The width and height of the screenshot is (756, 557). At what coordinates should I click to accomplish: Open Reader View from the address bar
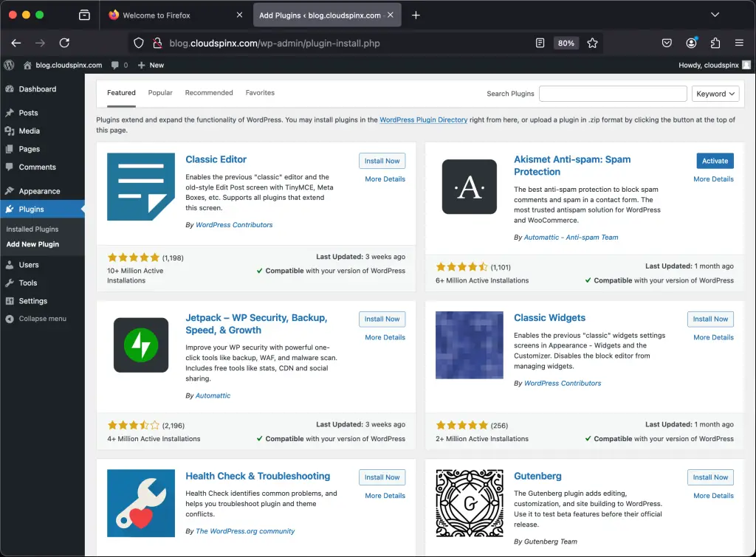[x=540, y=43]
